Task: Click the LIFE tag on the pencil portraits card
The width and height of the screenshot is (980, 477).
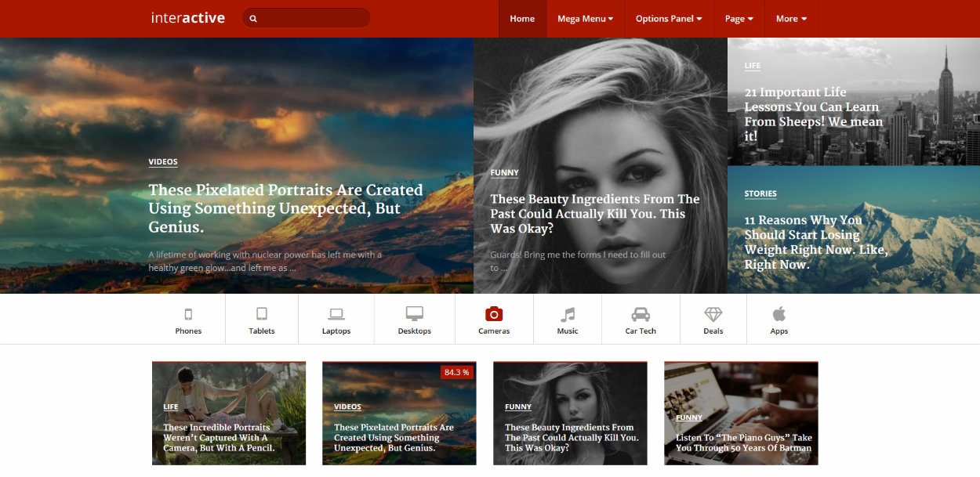Action: click(171, 407)
